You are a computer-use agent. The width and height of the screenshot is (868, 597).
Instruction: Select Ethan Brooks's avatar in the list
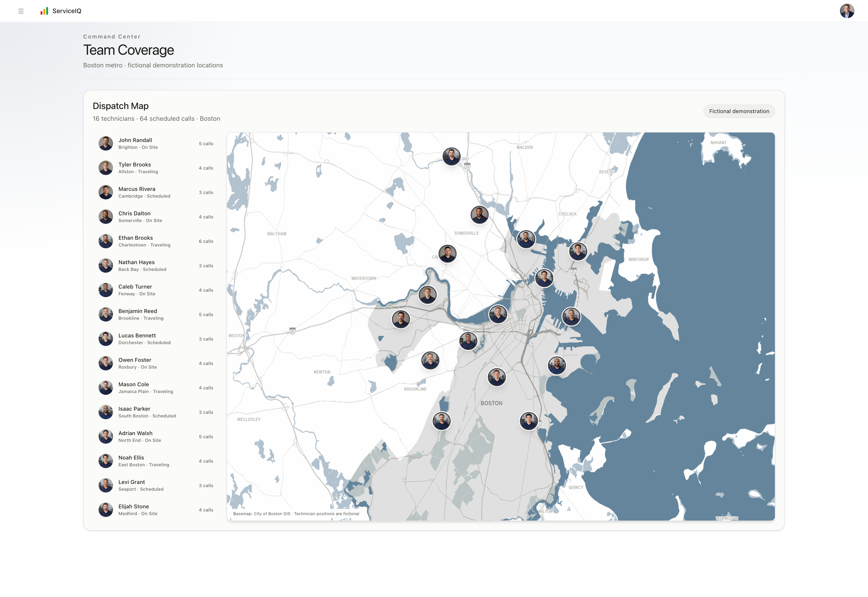106,241
